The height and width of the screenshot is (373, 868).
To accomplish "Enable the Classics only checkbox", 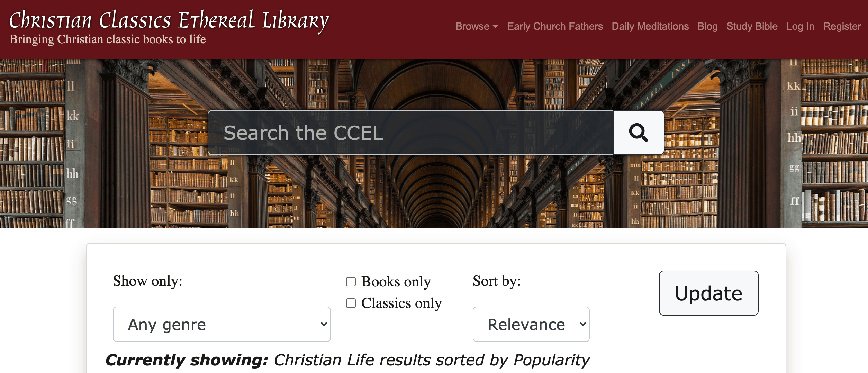I will click(x=351, y=303).
